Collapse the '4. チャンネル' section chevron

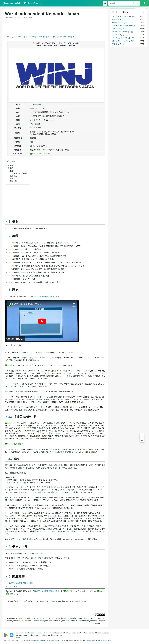coord(6,546)
